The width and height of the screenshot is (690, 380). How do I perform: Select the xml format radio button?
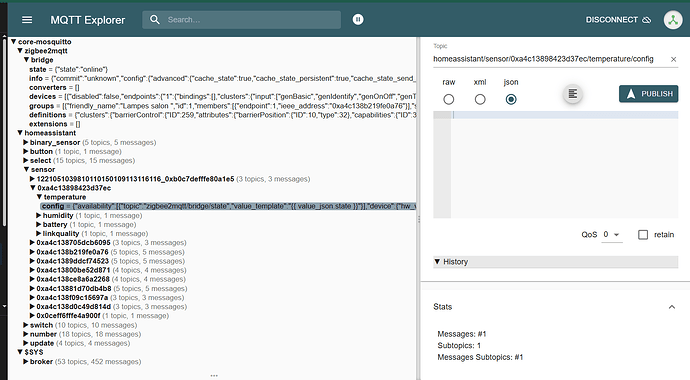point(480,99)
